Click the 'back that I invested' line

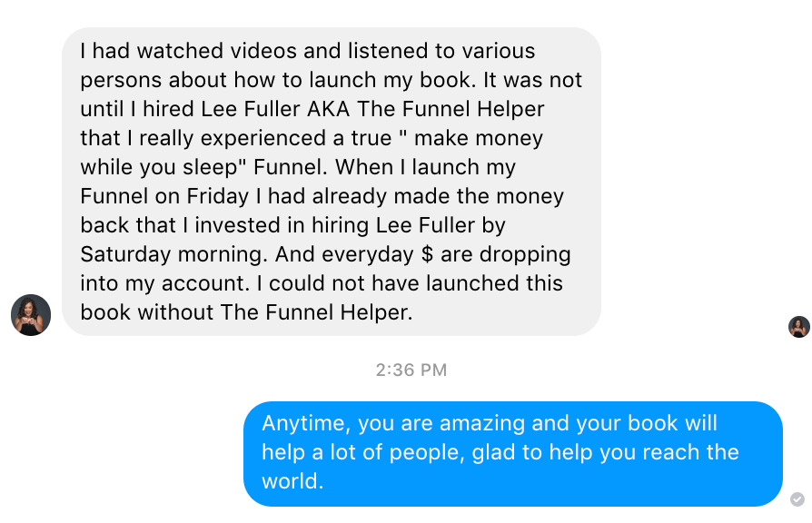(x=292, y=225)
